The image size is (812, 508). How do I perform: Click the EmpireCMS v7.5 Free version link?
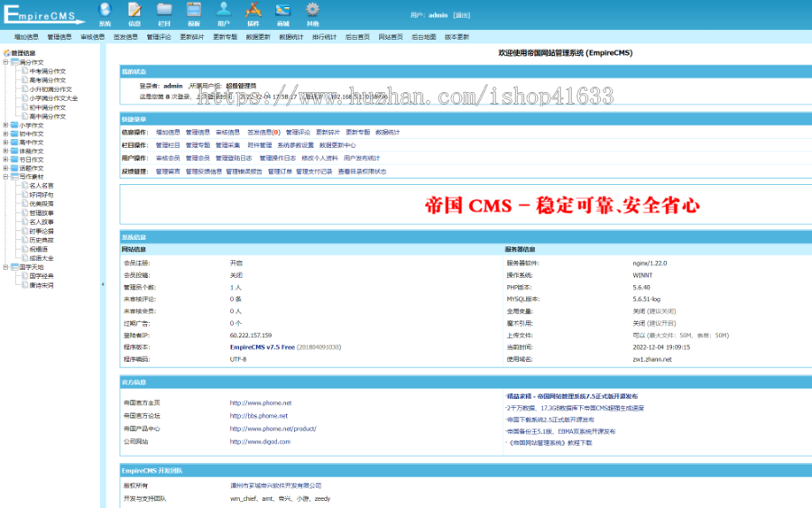262,347
